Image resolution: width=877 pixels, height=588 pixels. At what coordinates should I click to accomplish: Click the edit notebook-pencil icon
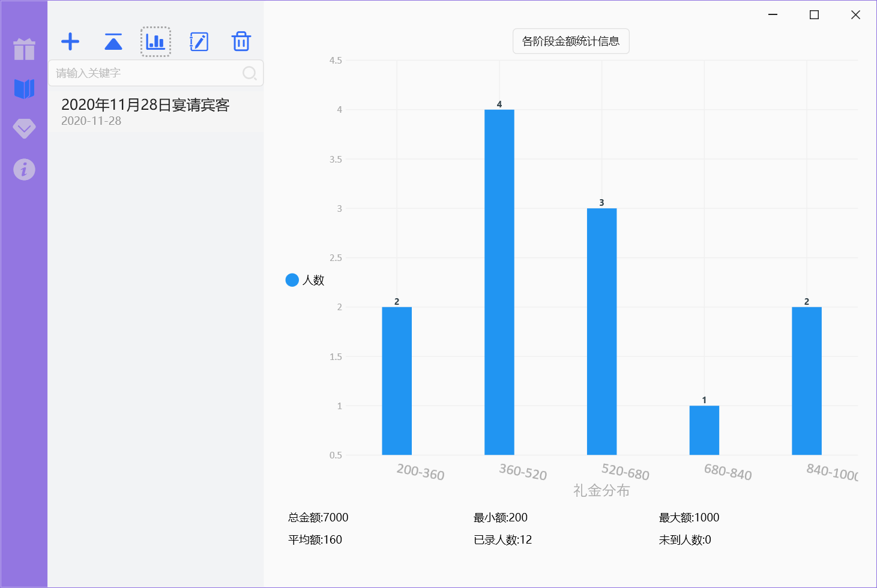[x=199, y=41]
